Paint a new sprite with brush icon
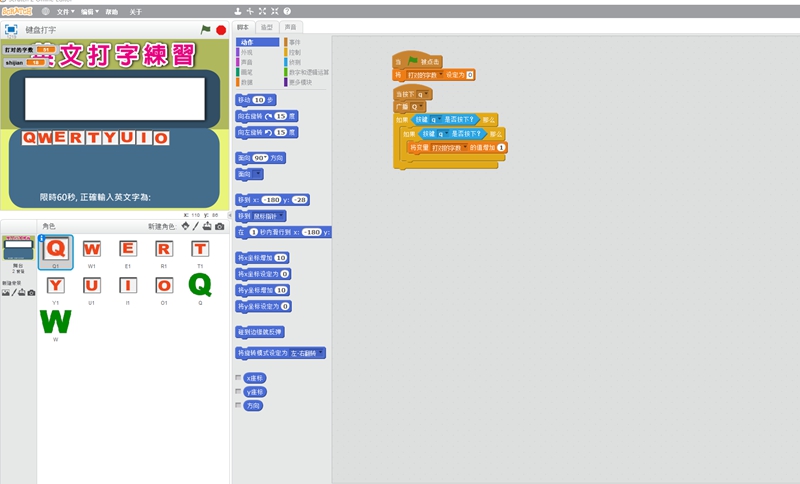Screen dimensions: 800x484 pos(196,226)
